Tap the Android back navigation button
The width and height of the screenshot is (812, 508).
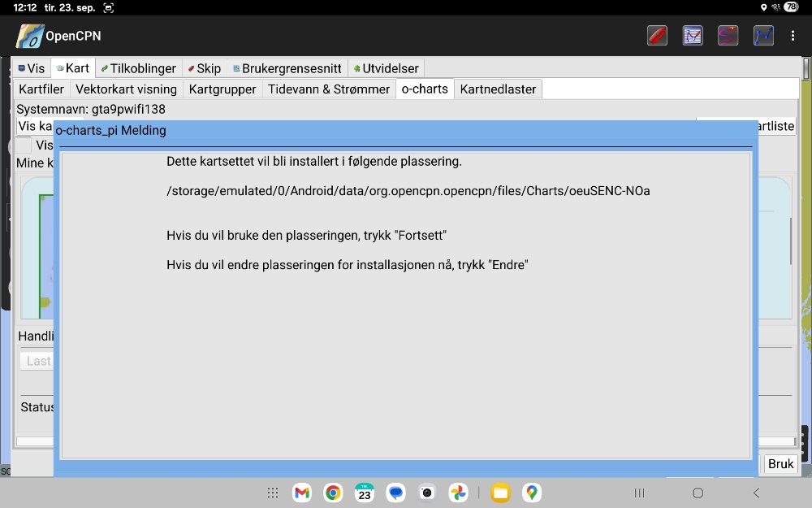tap(756, 493)
